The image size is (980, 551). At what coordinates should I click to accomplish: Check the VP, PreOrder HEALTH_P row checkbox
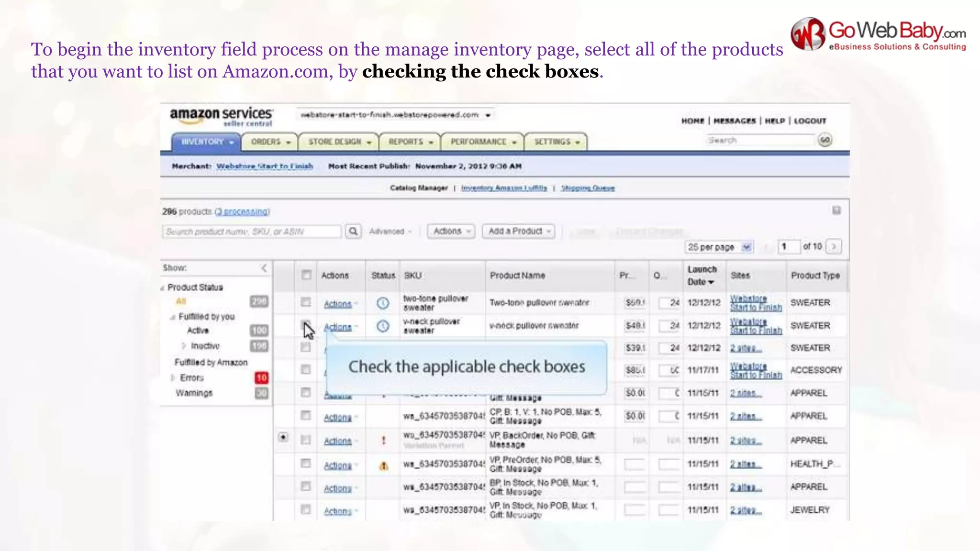coord(306,463)
